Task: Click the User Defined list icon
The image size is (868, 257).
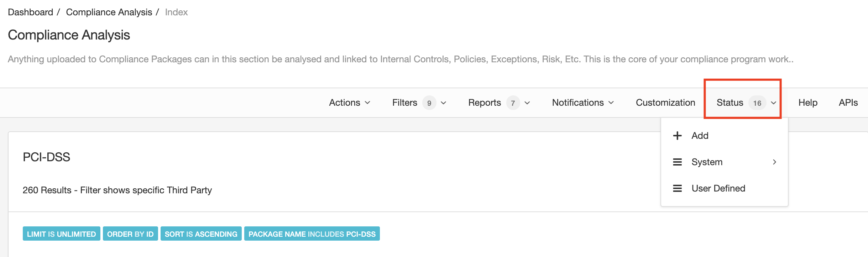Action: 677,188
